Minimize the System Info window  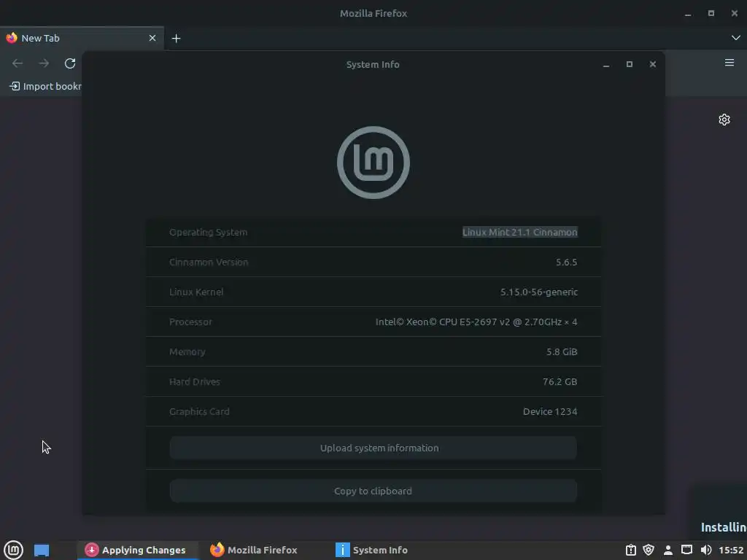coord(606,65)
